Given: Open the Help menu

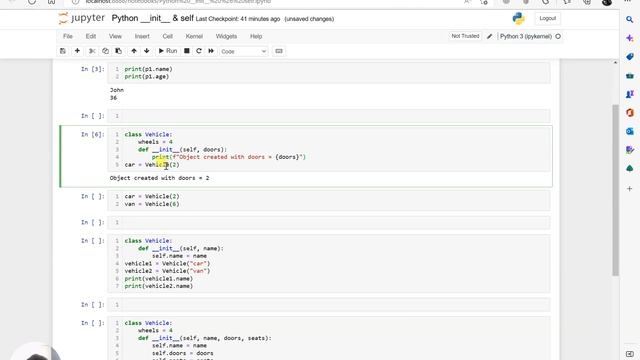Looking at the screenshot, I should click(256, 36).
